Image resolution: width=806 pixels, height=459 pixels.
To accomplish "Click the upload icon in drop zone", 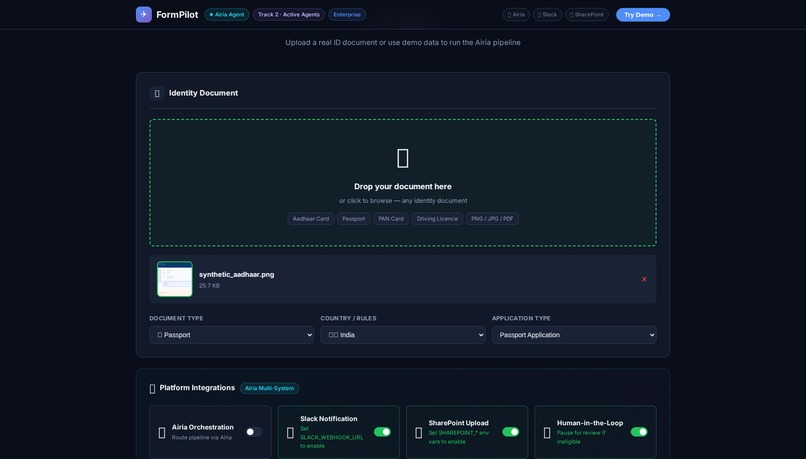I will 403,158.
